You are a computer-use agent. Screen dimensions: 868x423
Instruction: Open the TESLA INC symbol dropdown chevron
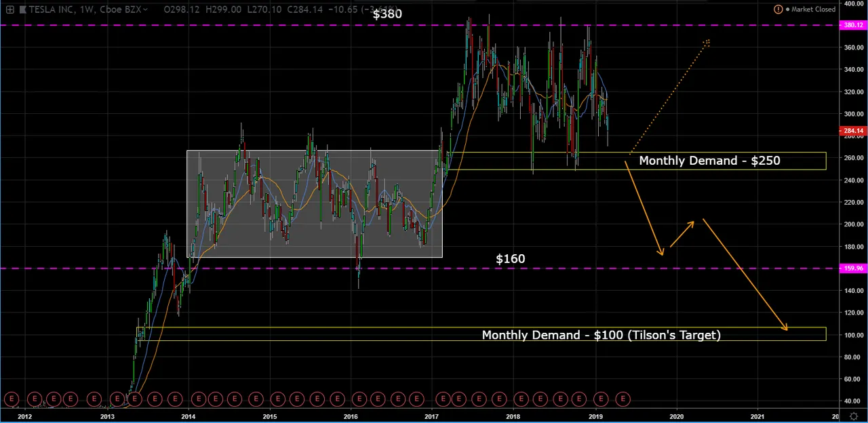click(145, 9)
